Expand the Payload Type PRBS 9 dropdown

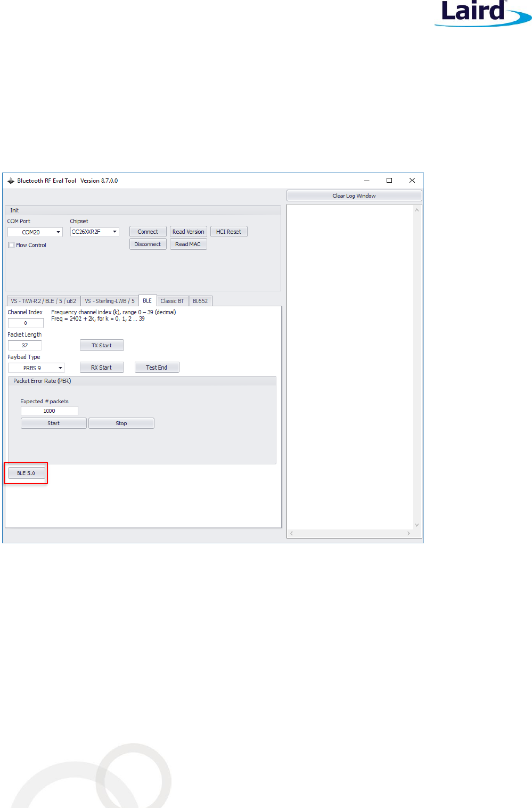click(x=36, y=368)
